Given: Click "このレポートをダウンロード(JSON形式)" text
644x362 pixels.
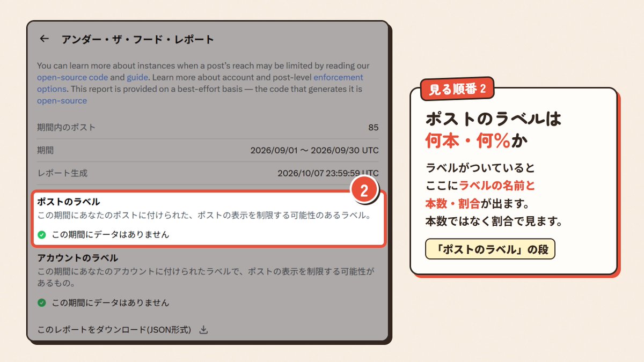Looking at the screenshot, I should [x=114, y=330].
